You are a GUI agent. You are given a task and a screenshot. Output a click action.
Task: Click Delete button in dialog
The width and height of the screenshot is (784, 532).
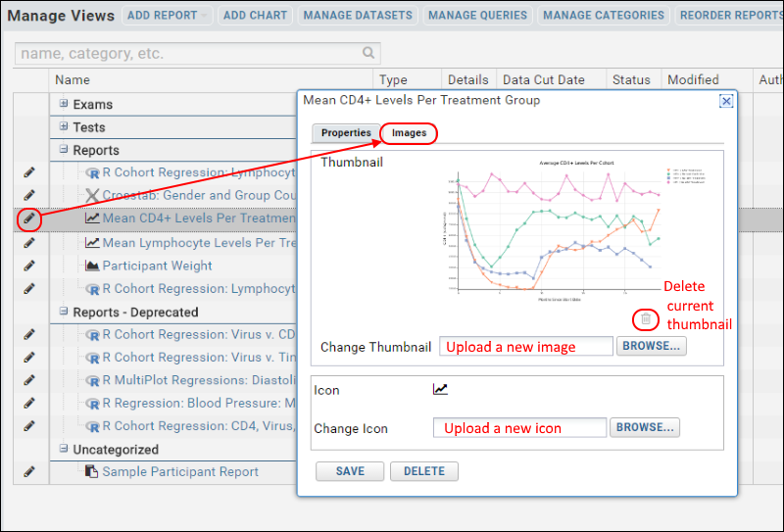coord(424,471)
